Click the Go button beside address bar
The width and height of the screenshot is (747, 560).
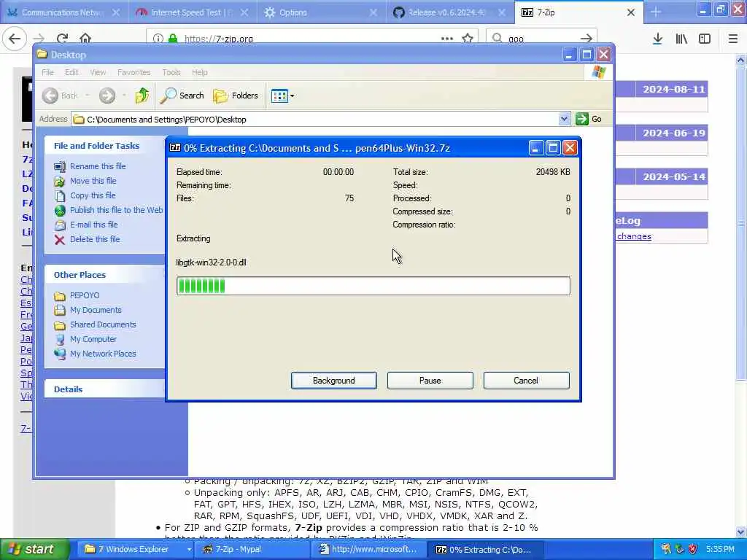coord(589,119)
